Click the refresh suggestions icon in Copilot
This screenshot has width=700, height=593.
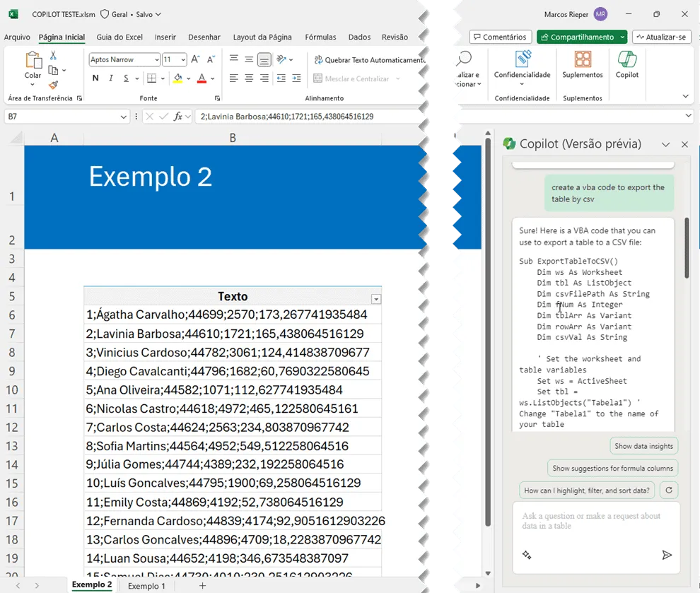[x=669, y=490]
